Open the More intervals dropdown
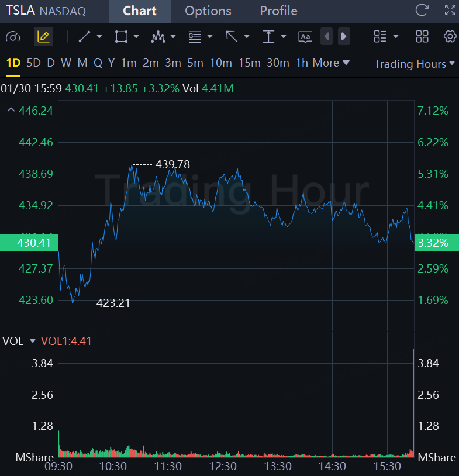This screenshot has width=459, height=476. [x=331, y=63]
